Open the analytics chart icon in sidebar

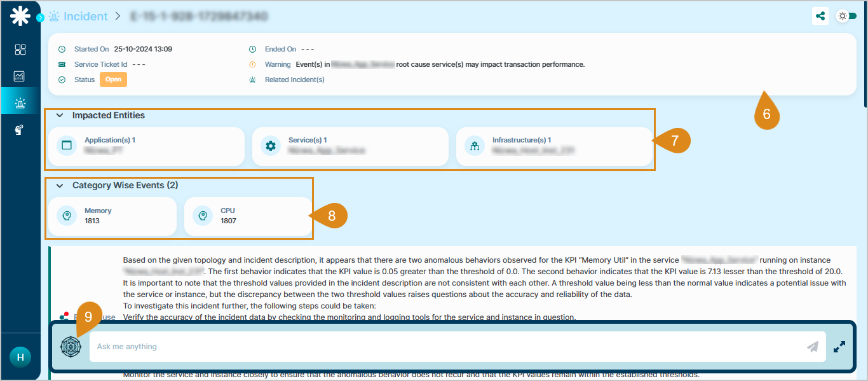click(20, 76)
